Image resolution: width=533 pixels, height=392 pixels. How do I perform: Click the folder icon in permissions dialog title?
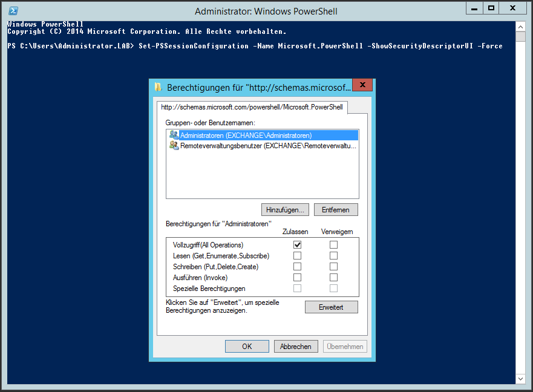tap(158, 87)
